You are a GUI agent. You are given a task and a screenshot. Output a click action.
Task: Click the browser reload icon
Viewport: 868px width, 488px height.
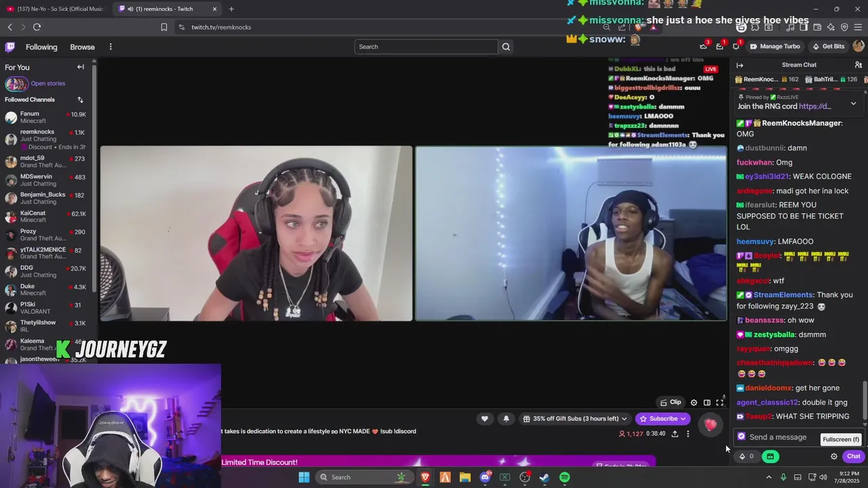(x=37, y=27)
